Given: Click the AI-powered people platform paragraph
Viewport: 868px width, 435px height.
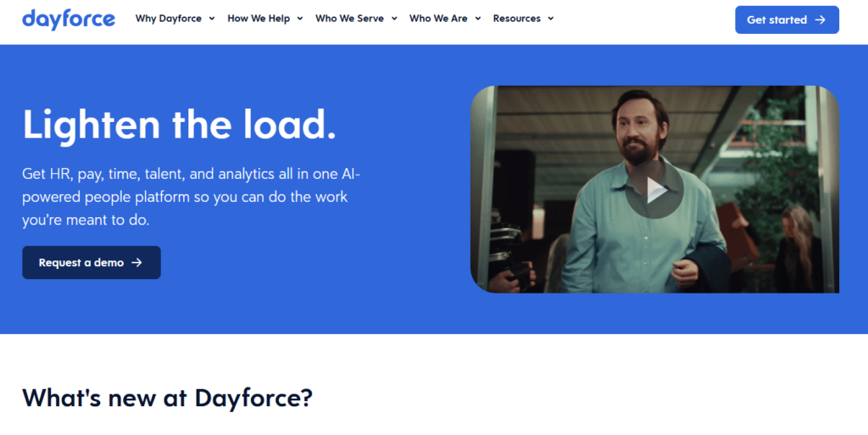Looking at the screenshot, I should click(x=191, y=197).
